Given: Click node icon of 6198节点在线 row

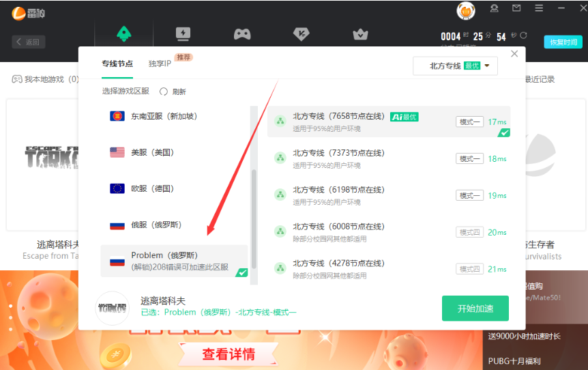Looking at the screenshot, I should (x=280, y=195).
